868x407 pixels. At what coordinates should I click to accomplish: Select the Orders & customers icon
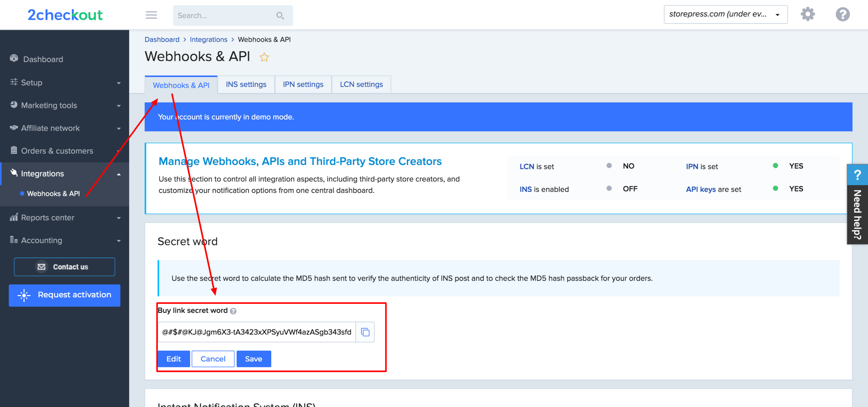coord(14,151)
